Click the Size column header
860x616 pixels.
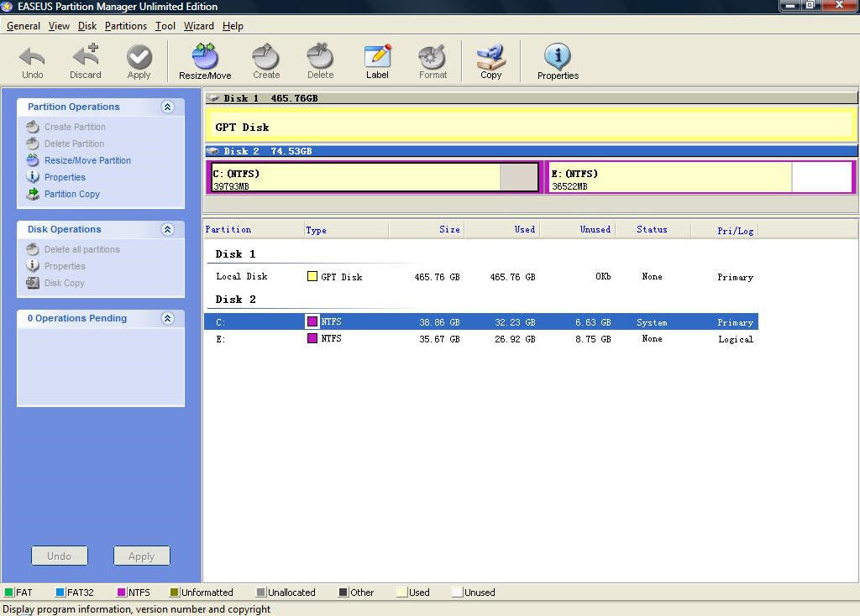coord(426,230)
